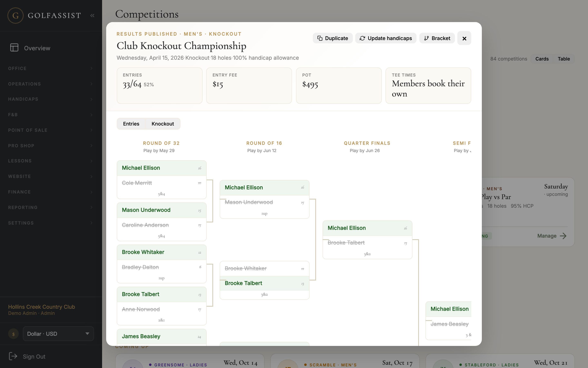Click the Round of 16 heading

264,143
